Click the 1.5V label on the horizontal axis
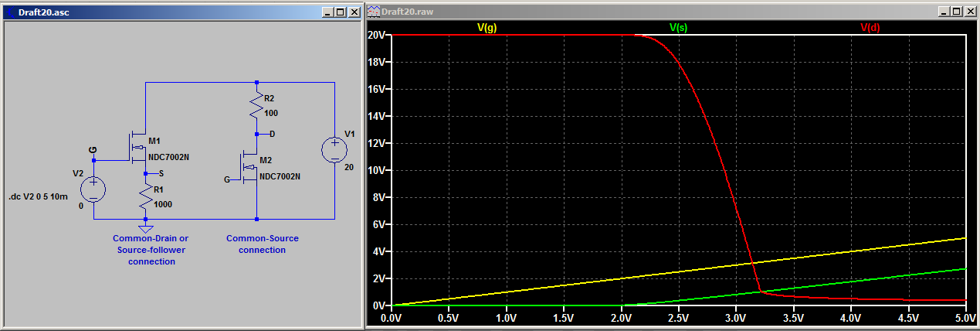Viewport: 980px width, 331px height. pyautogui.click(x=565, y=318)
